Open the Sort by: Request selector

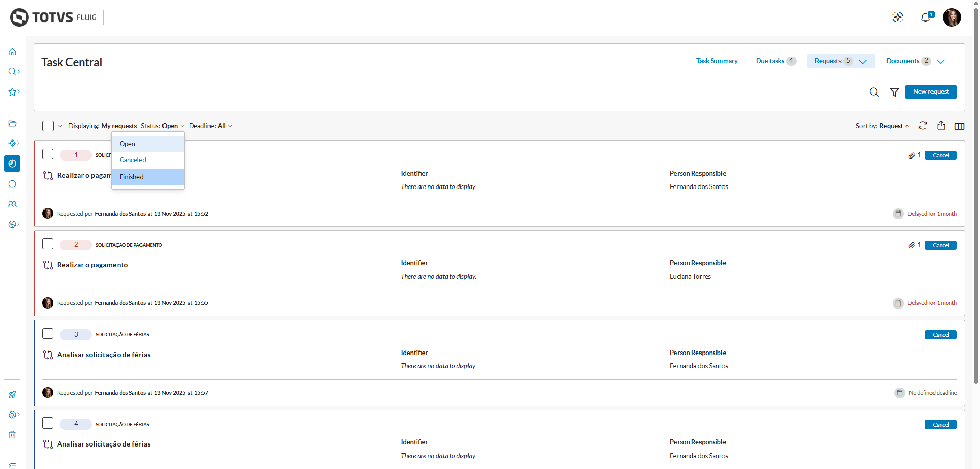tap(882, 126)
